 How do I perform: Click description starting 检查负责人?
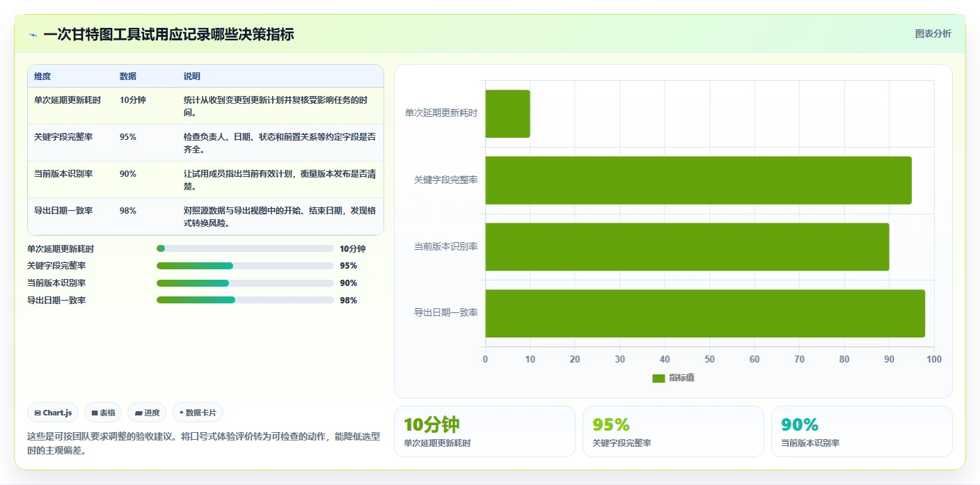(x=280, y=143)
